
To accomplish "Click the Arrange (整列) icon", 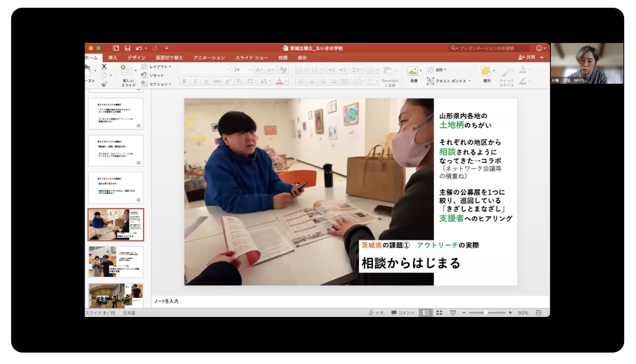I will tap(486, 72).
